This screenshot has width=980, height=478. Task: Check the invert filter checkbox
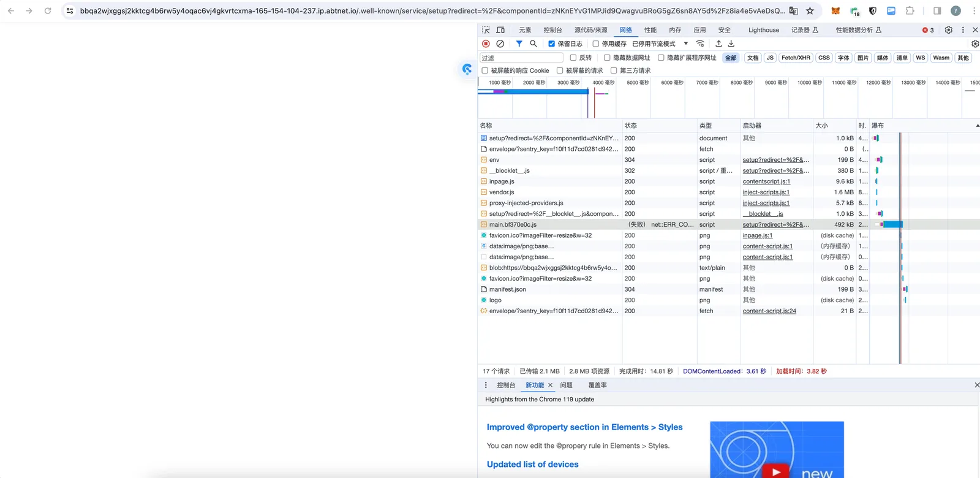(x=573, y=58)
